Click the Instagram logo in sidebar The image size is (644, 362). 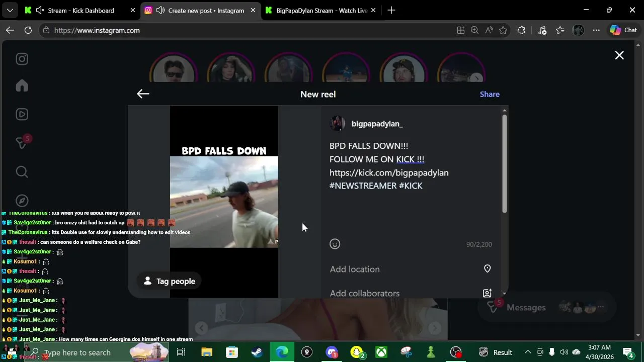(x=22, y=59)
